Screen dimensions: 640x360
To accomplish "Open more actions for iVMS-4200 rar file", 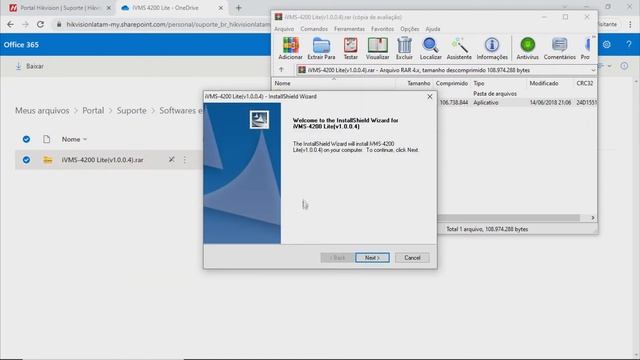I will click(185, 160).
